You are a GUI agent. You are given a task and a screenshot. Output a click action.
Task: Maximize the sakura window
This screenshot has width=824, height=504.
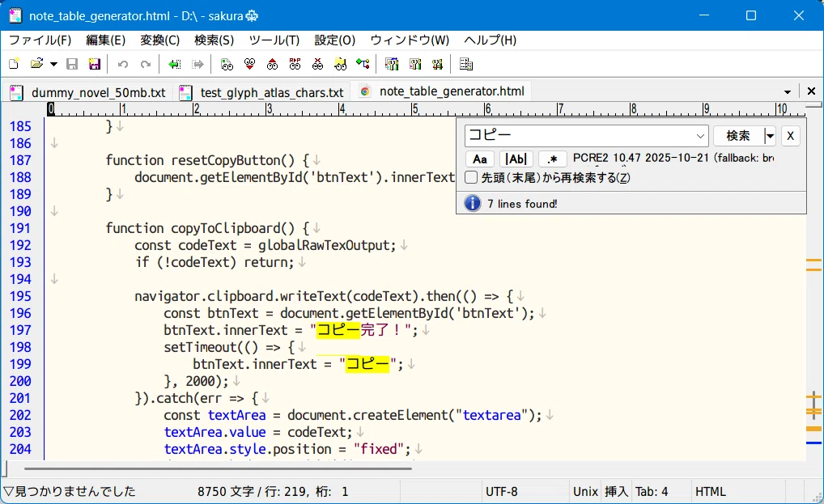click(751, 15)
